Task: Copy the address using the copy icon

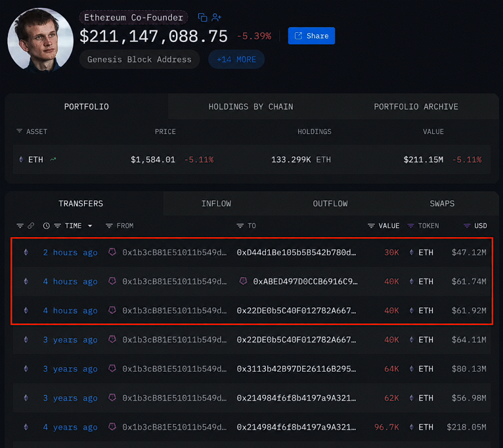Action: (202, 17)
